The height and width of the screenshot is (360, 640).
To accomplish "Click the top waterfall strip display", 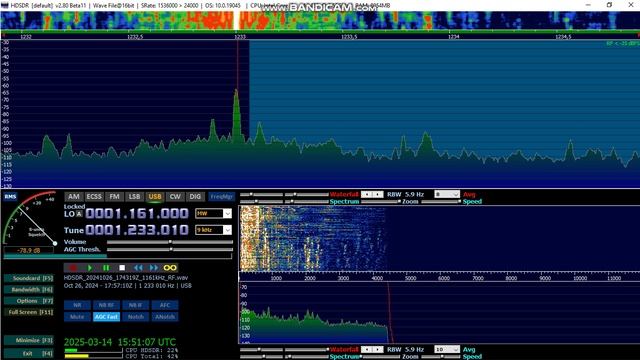I will coord(320,20).
